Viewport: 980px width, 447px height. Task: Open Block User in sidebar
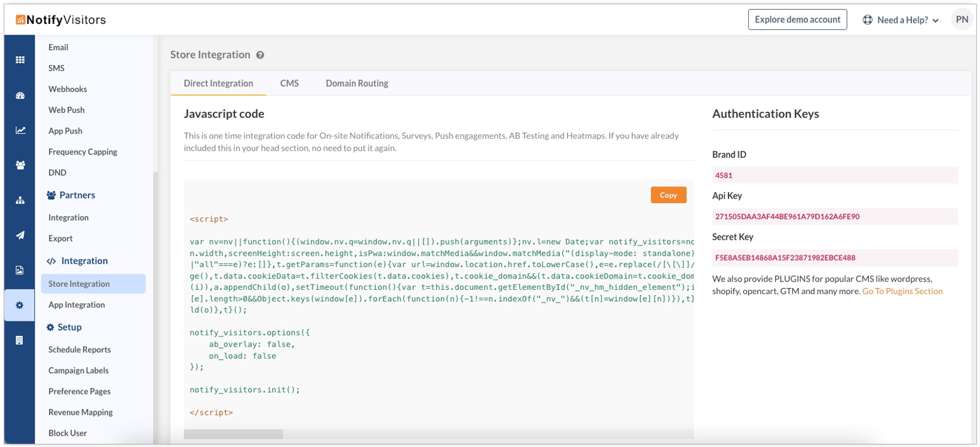tap(68, 433)
